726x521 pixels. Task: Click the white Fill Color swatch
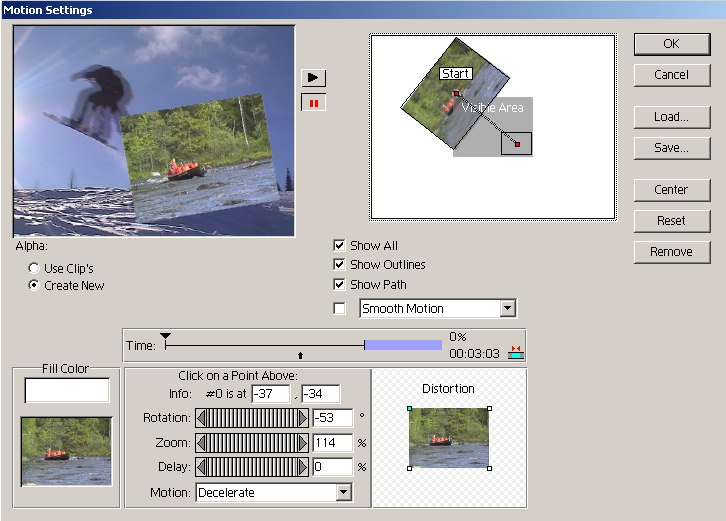click(67, 390)
